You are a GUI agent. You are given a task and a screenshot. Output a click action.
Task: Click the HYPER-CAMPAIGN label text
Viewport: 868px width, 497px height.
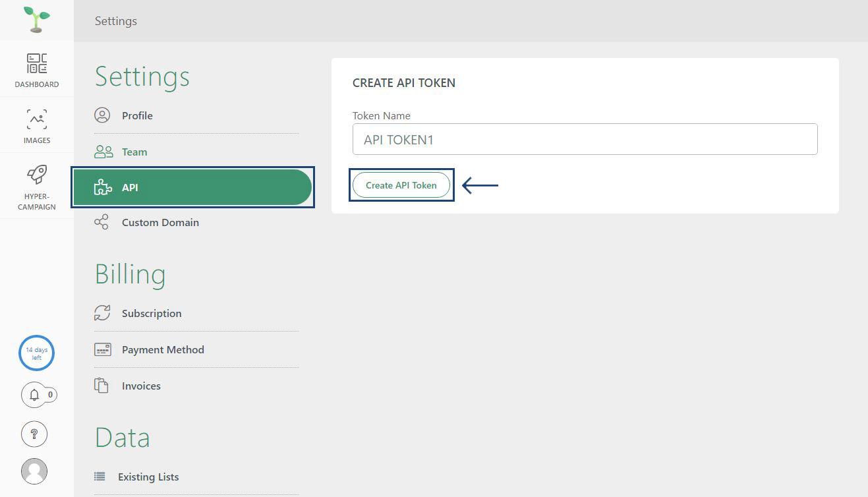click(x=37, y=202)
